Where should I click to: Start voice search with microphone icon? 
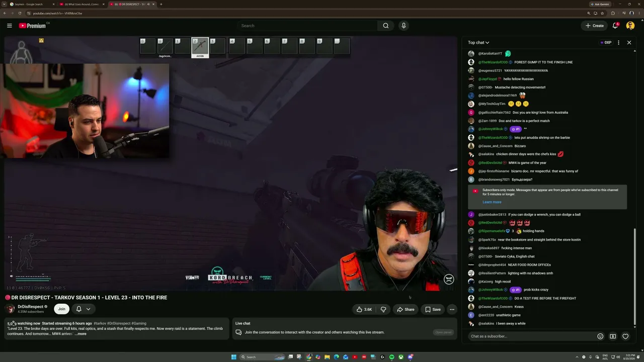[x=404, y=26]
